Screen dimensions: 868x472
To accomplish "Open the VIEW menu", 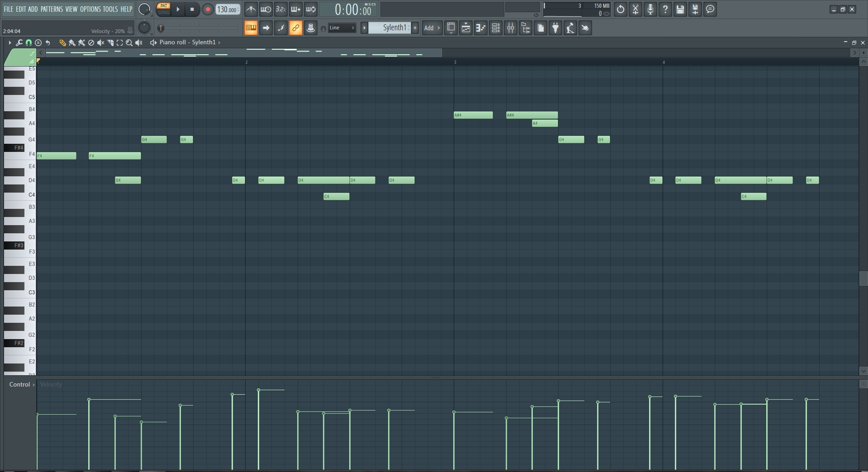I will click(71, 9).
